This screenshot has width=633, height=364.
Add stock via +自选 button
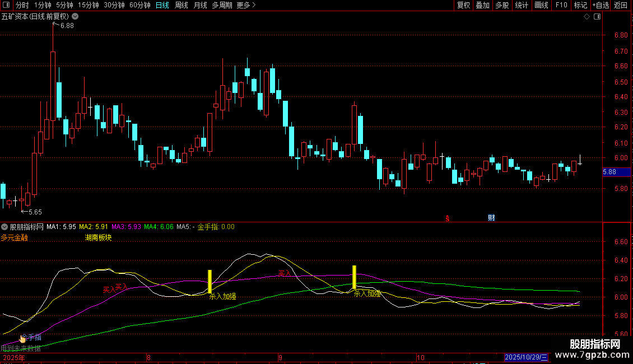(x=601, y=5)
